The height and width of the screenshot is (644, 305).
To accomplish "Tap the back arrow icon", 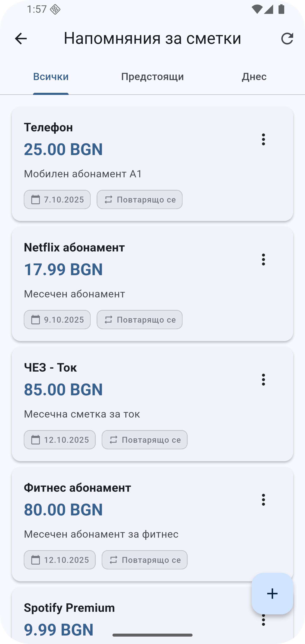I will tap(21, 39).
